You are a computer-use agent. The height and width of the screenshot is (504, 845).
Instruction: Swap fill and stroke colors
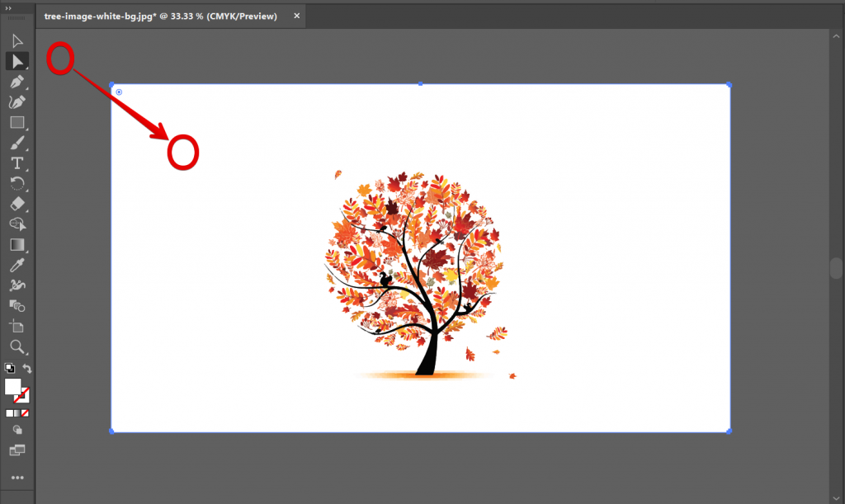tap(27, 369)
